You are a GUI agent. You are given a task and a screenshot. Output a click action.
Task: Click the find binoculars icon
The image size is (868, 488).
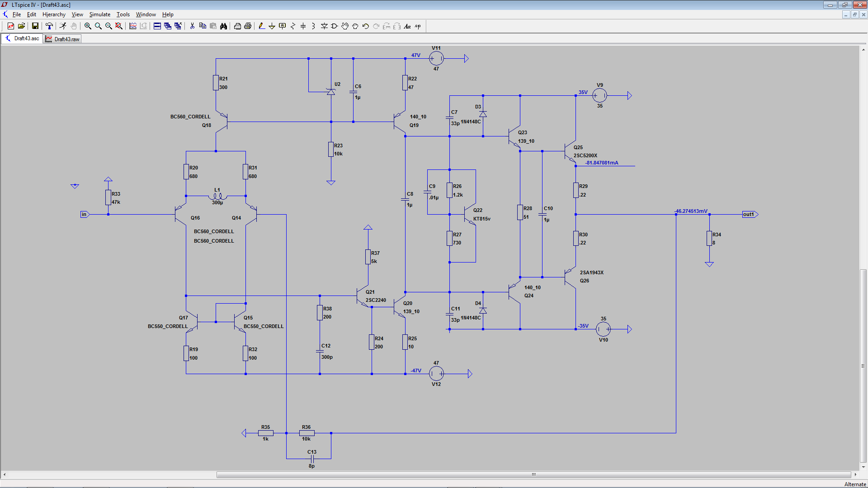point(223,26)
